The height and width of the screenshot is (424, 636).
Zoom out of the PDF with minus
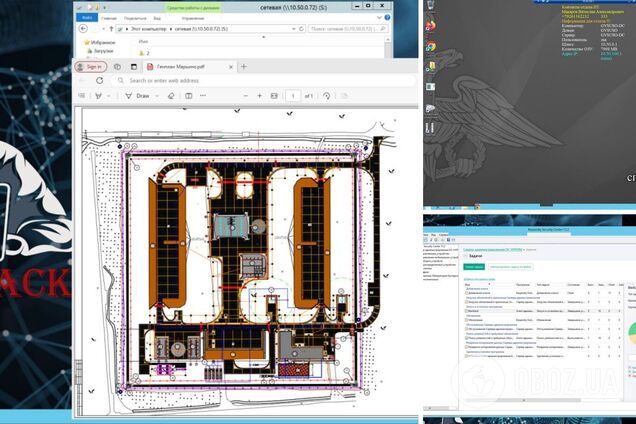point(244,96)
